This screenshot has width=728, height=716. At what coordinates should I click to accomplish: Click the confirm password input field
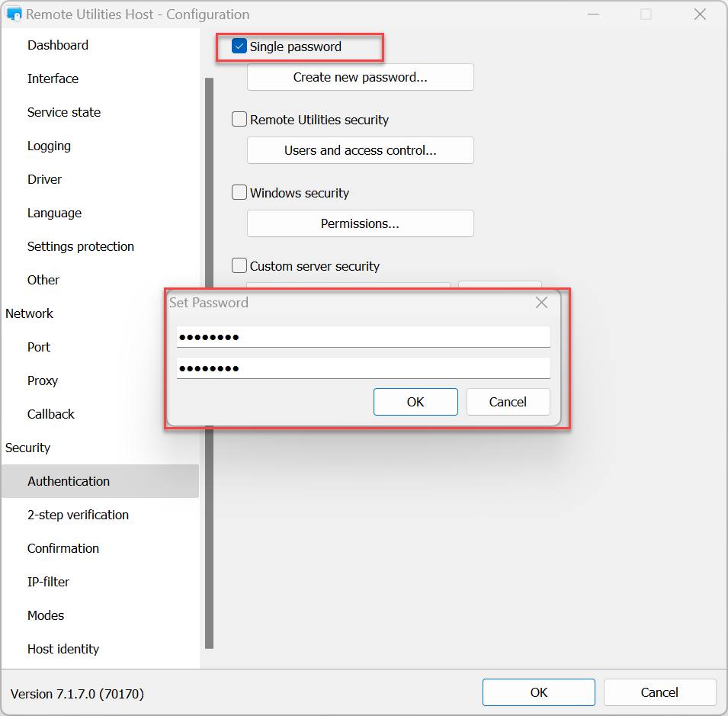click(363, 368)
